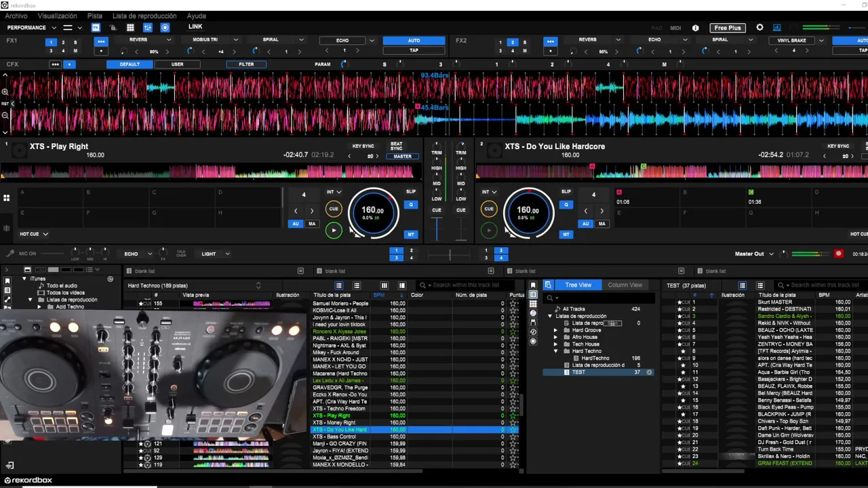This screenshot has height=488, width=868.
Task: Open Pista menu
Action: [x=95, y=16]
